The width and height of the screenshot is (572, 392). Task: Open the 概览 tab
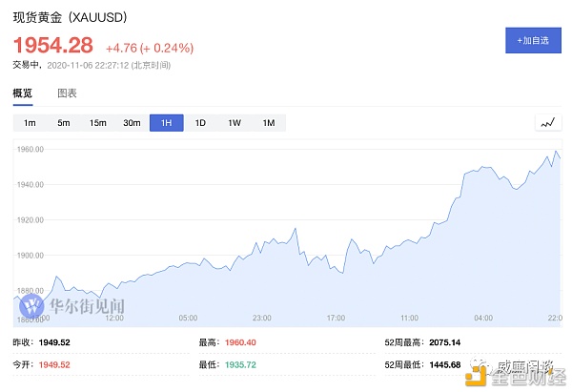(x=23, y=93)
